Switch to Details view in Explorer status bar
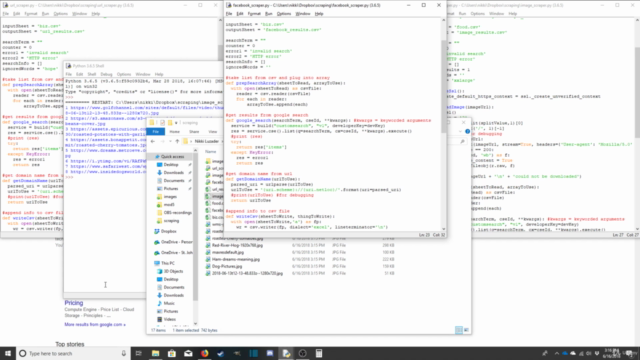This screenshot has width=640, height=360. click(459, 330)
